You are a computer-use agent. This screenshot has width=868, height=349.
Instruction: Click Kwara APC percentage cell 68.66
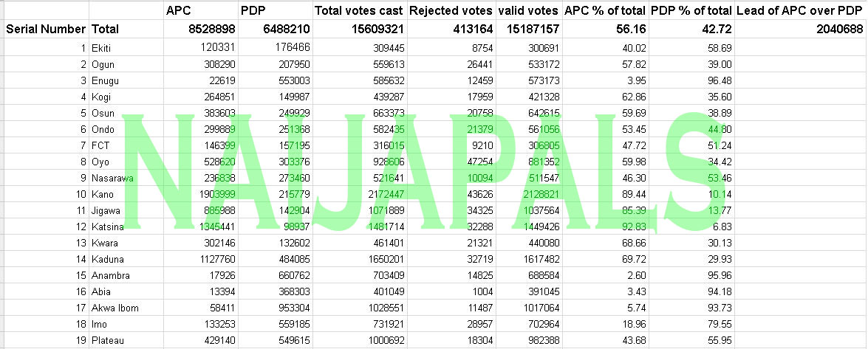[606, 243]
